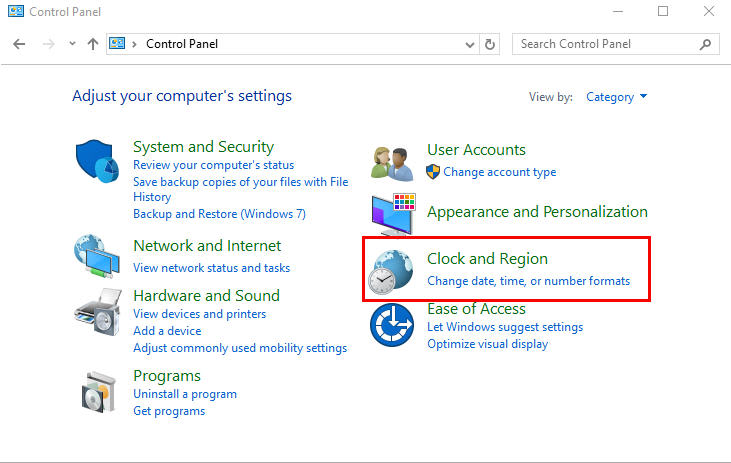Screen dimensions: 731x463
Task: Refresh the Control Panel view
Action: [490, 44]
